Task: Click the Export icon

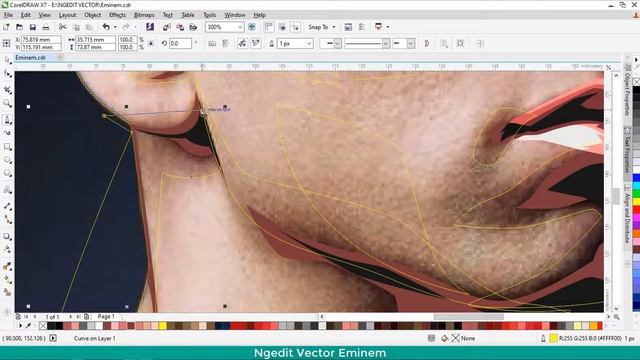Action: [x=180, y=27]
